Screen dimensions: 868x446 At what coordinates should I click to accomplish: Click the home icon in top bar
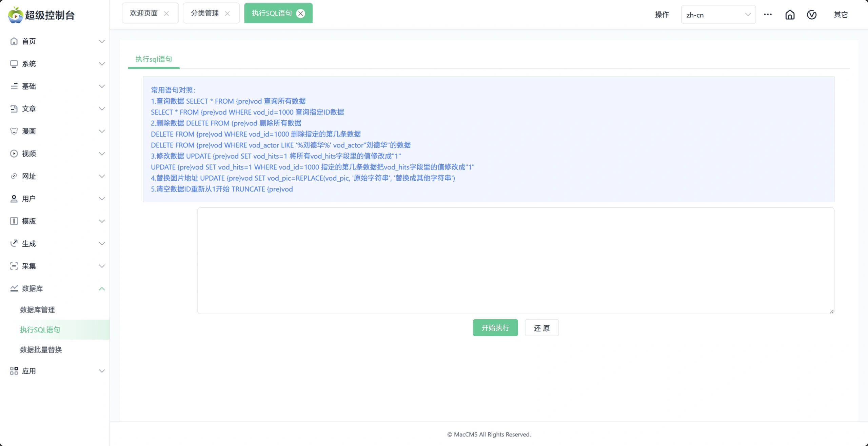790,15
